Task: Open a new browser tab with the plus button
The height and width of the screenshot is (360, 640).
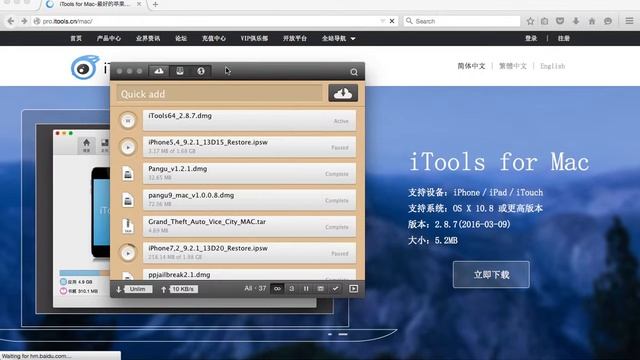Action: click(x=155, y=4)
